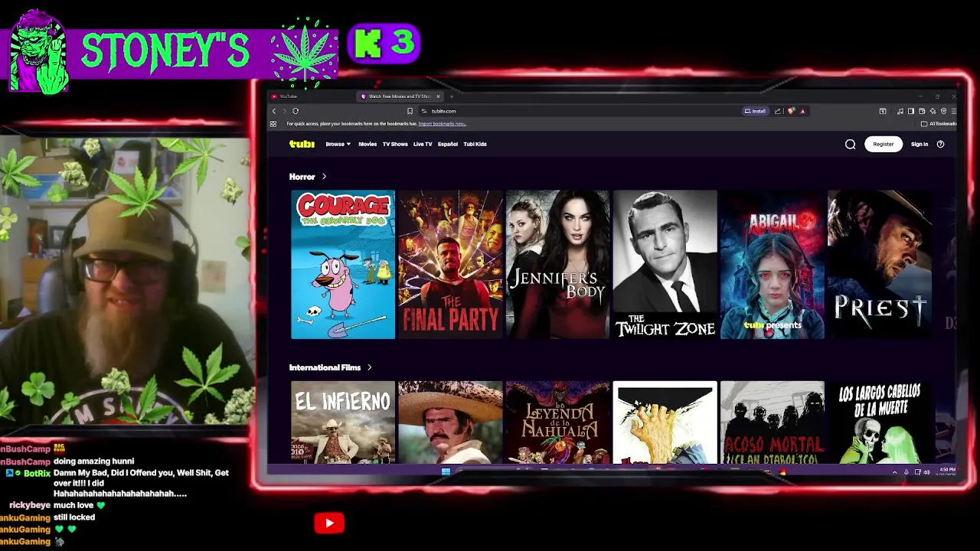This screenshot has height=551, width=980.
Task: Open the Leo AI sparkle icon
Action: click(933, 111)
